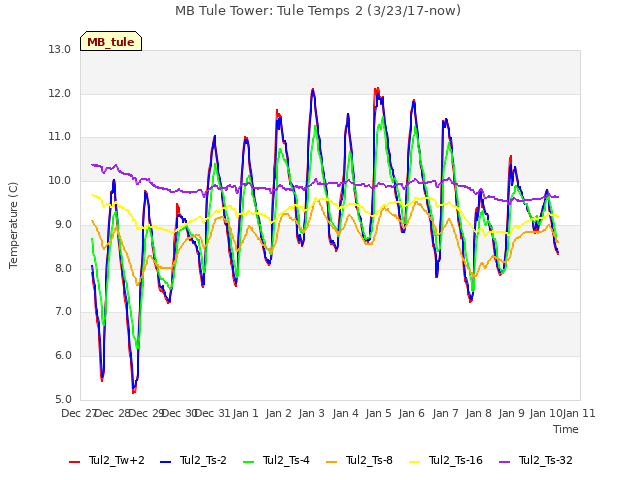
Task: Click the 11.0 y-axis tick label
Action: (60, 137)
